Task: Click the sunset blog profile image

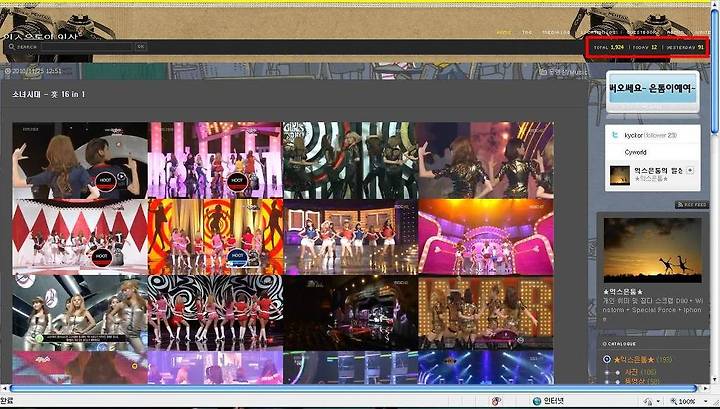Action: 652,250
